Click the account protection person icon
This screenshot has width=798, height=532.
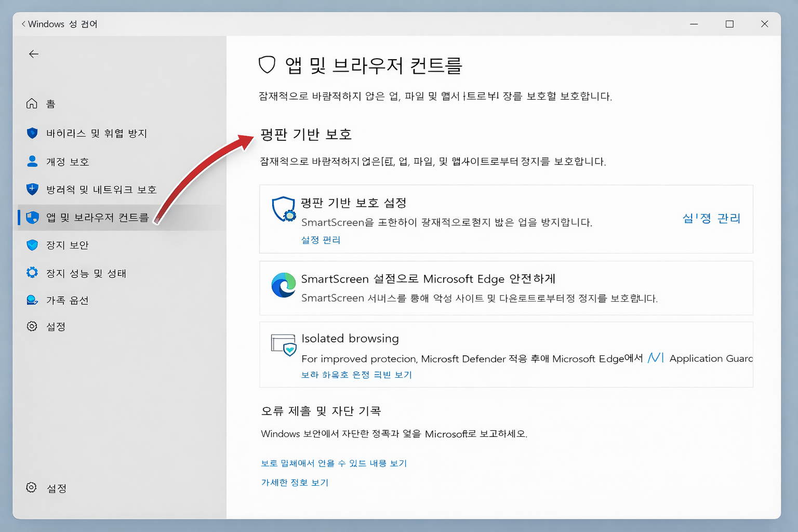click(x=32, y=161)
